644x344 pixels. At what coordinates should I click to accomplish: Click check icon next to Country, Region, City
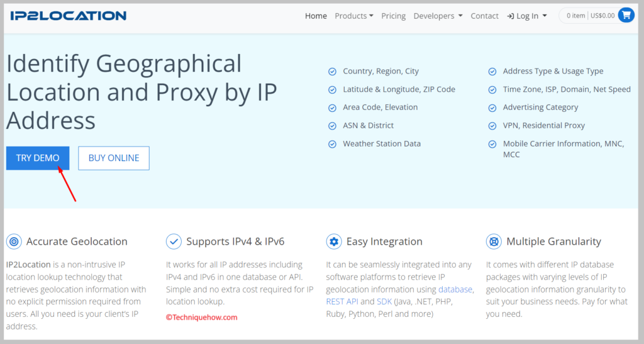coord(332,72)
